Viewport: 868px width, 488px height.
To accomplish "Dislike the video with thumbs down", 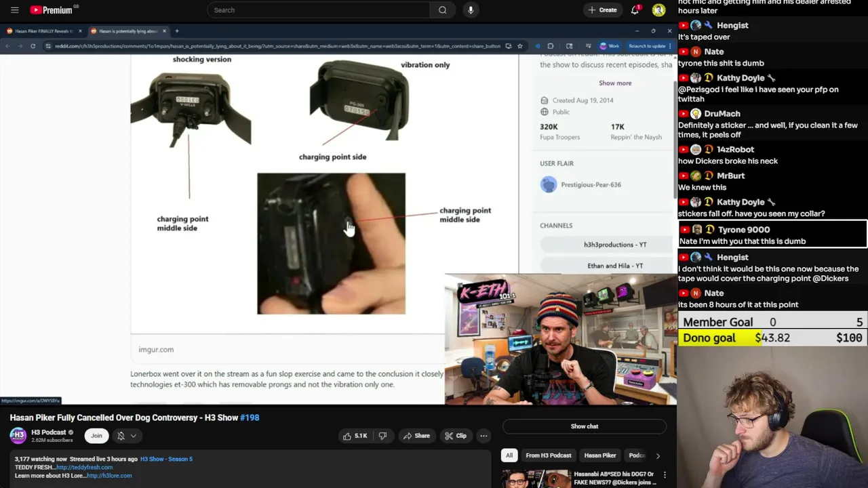I will pos(382,436).
